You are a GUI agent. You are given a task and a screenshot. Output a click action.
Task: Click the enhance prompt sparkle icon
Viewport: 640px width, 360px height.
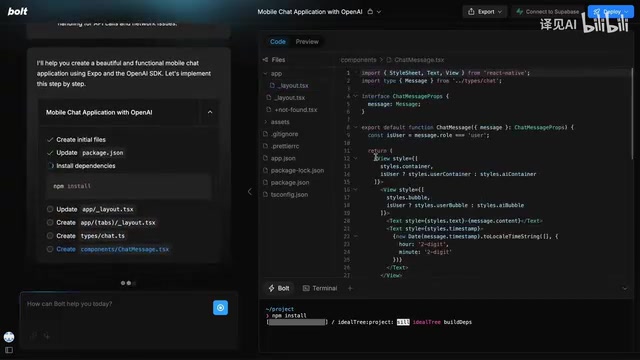point(47,336)
